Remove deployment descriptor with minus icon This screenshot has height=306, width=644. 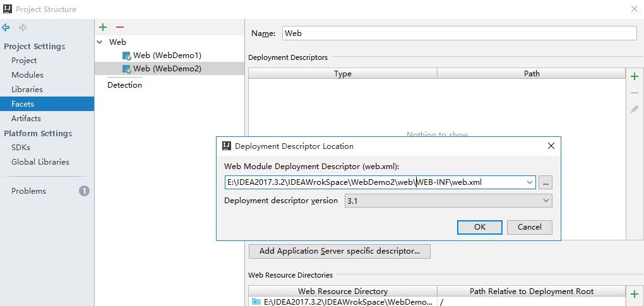click(x=635, y=93)
